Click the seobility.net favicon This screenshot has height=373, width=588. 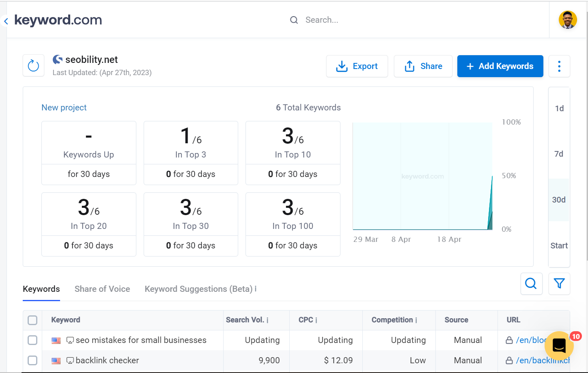[x=57, y=59]
